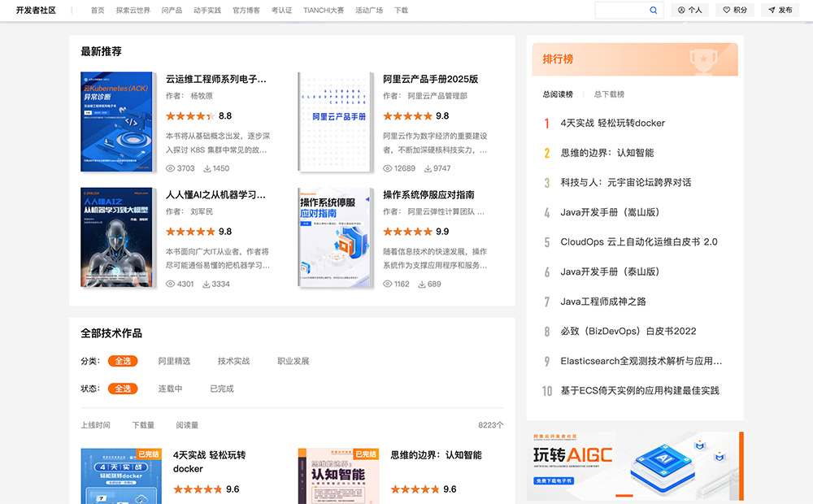
Task: Click the view-count eye icon showing 1162
Action: click(x=387, y=285)
